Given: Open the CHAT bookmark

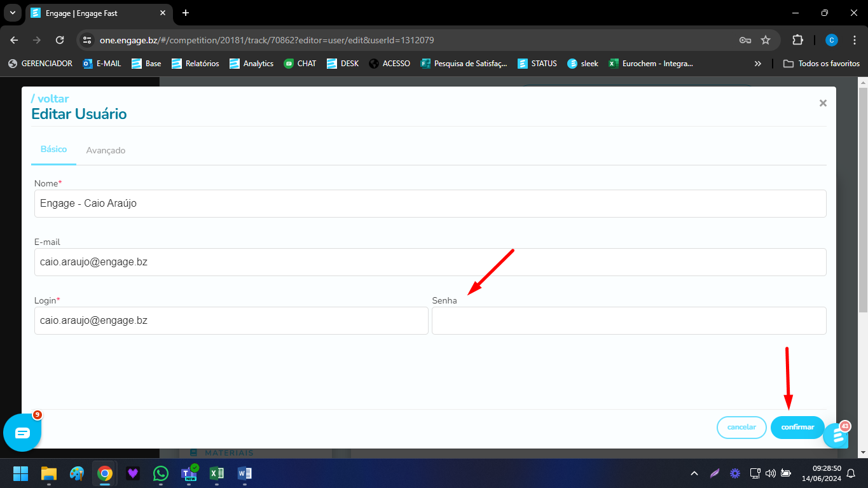Looking at the screenshot, I should point(300,64).
